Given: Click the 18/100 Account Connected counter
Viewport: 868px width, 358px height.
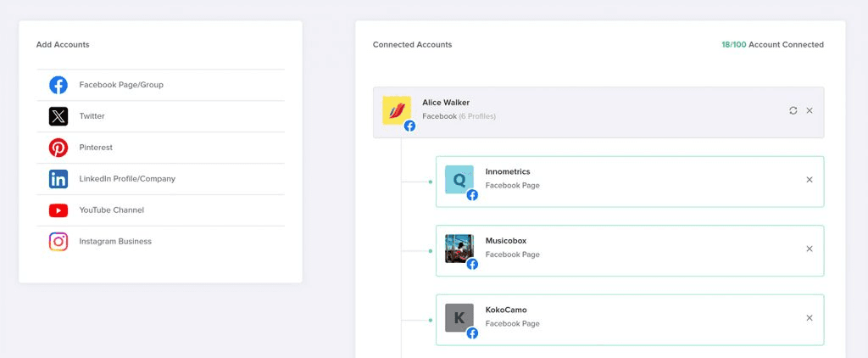Looking at the screenshot, I should click(772, 45).
